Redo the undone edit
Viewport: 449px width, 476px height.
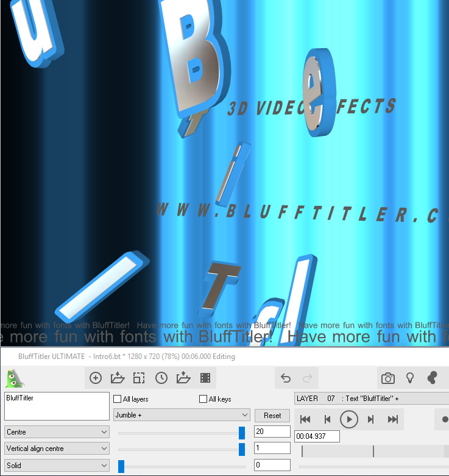click(x=307, y=378)
